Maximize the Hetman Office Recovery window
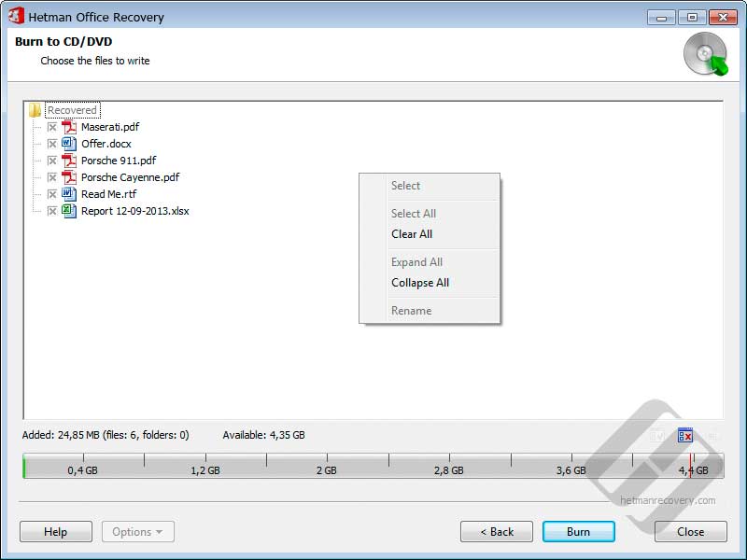Screen dimensions: 747x560 point(692,18)
